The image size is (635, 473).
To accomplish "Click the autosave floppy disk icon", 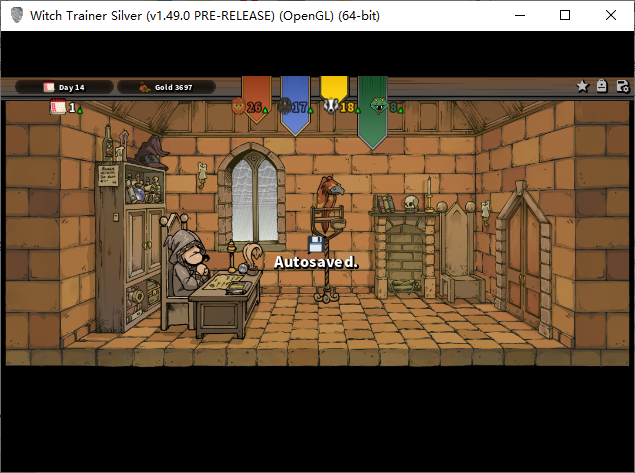I will 315,245.
